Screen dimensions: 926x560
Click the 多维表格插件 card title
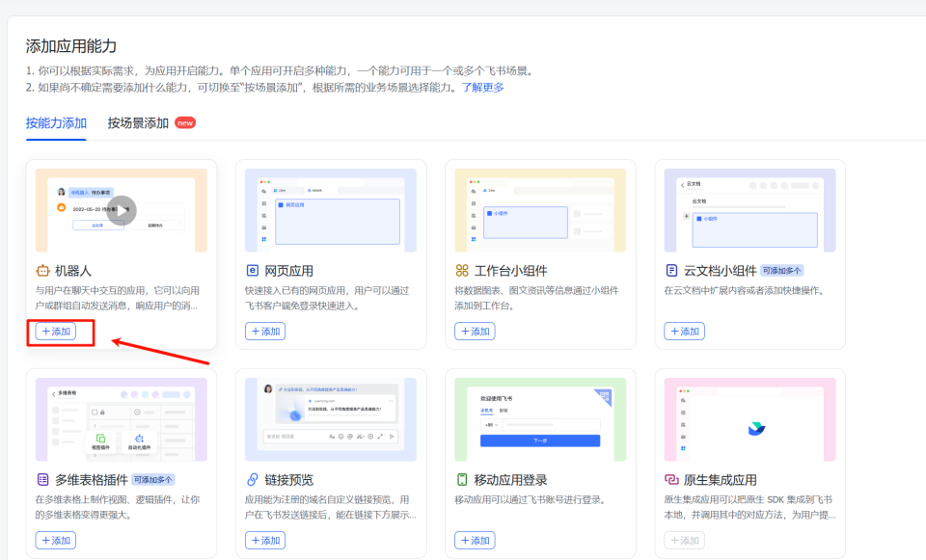[x=92, y=480]
